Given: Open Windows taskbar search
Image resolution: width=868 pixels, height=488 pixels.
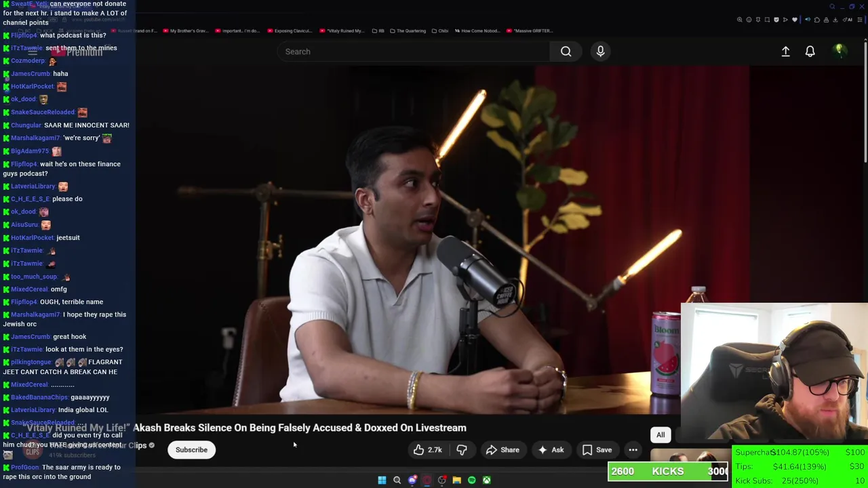Looking at the screenshot, I should coord(397,480).
